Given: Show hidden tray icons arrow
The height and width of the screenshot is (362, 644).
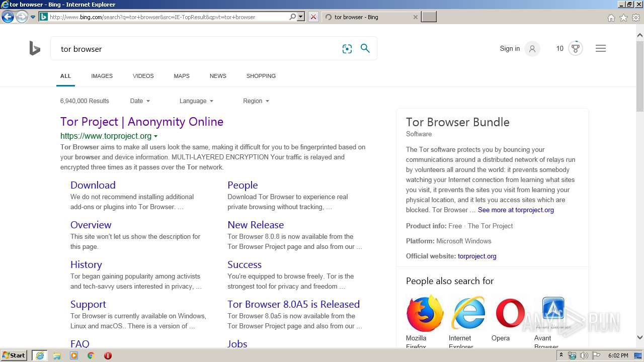Looking at the screenshot, I should tap(561, 355).
